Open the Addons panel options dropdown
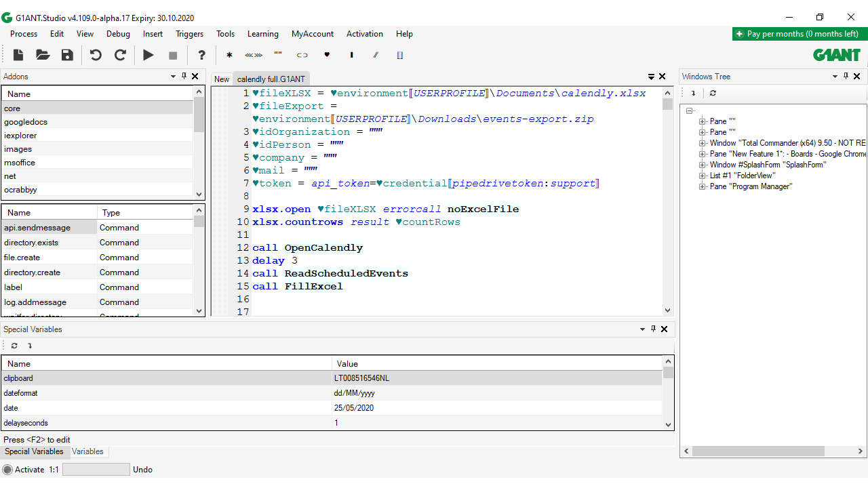 tap(173, 77)
